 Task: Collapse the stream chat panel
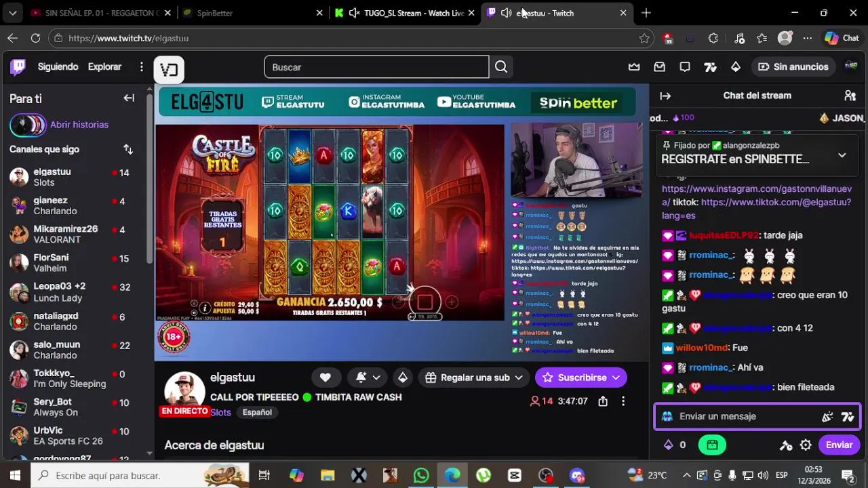[x=665, y=96]
